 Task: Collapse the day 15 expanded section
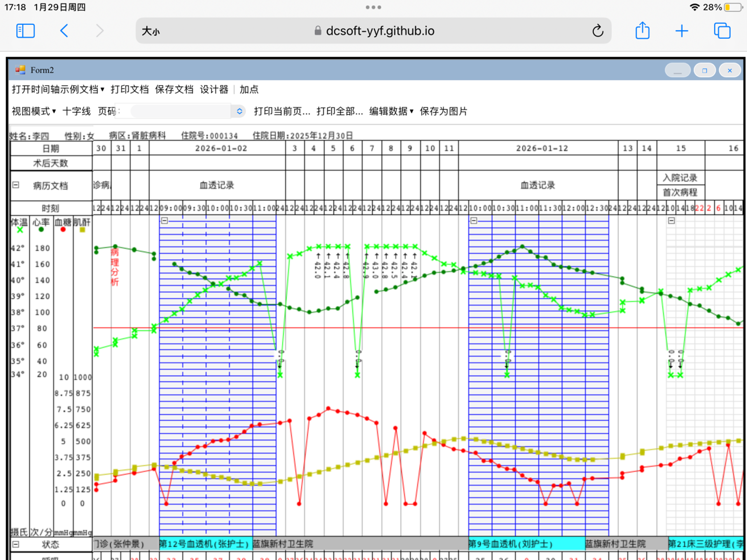point(671,221)
